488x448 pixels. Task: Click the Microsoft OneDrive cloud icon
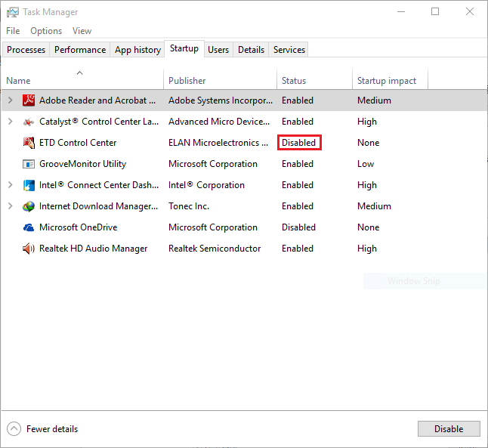tap(29, 227)
